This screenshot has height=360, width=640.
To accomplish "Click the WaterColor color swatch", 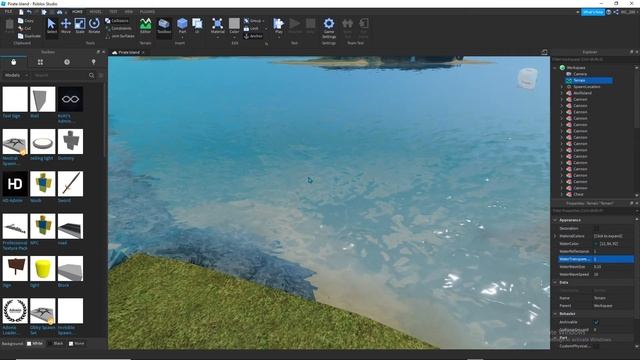I will [x=596, y=244].
